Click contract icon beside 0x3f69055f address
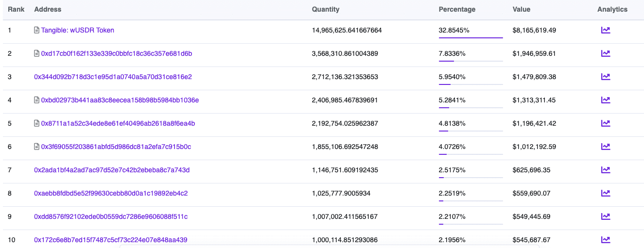This screenshot has height=248, width=644. point(36,147)
